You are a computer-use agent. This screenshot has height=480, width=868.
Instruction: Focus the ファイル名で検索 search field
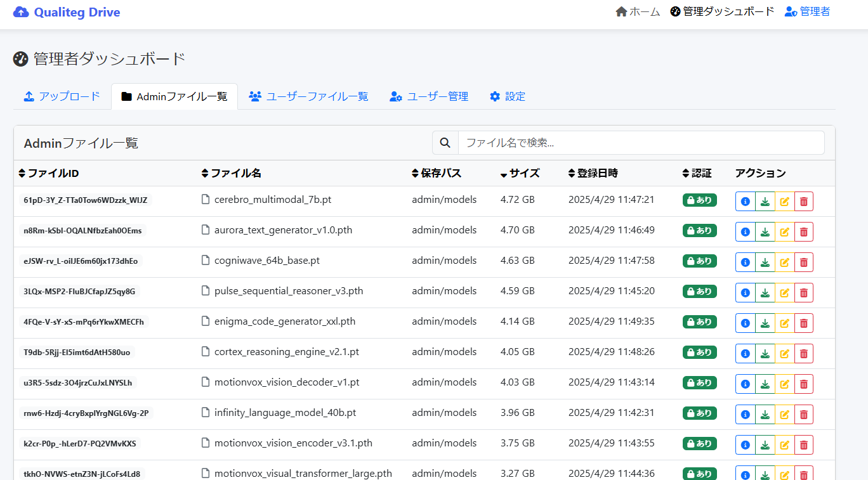[x=641, y=143]
